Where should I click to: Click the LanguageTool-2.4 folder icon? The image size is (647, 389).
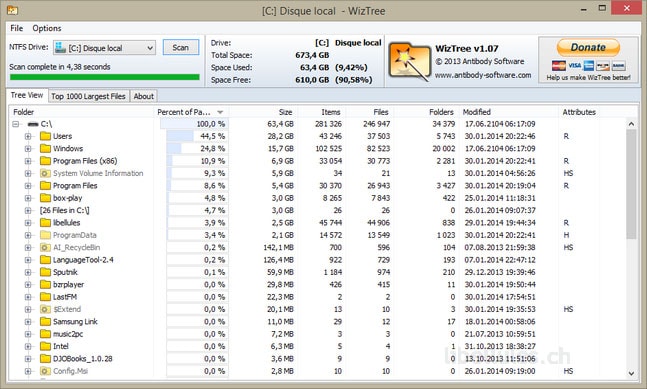tap(45, 260)
